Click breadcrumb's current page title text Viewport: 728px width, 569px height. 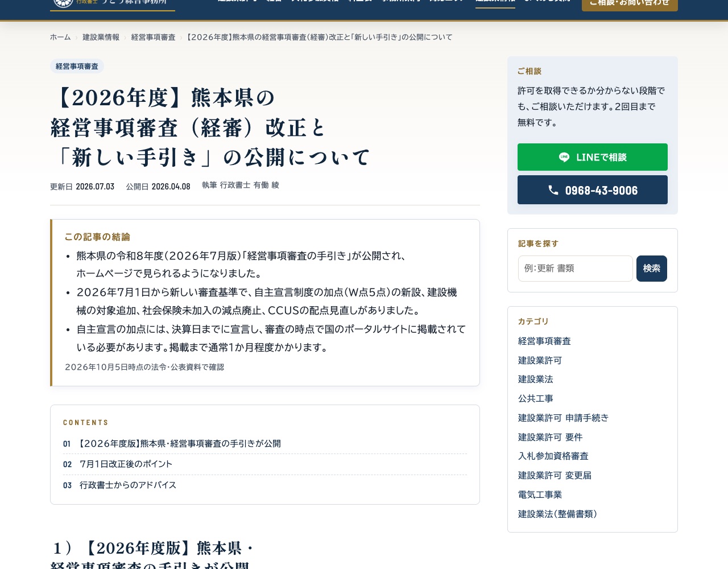point(320,37)
